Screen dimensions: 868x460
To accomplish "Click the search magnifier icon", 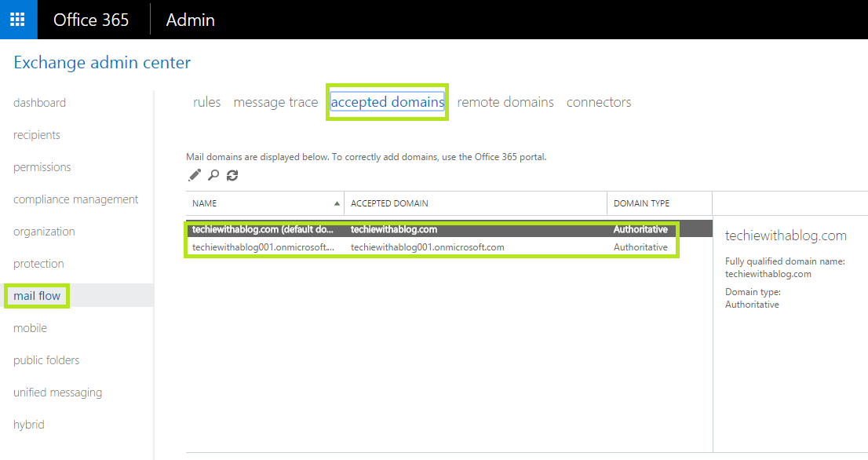I will click(x=213, y=175).
